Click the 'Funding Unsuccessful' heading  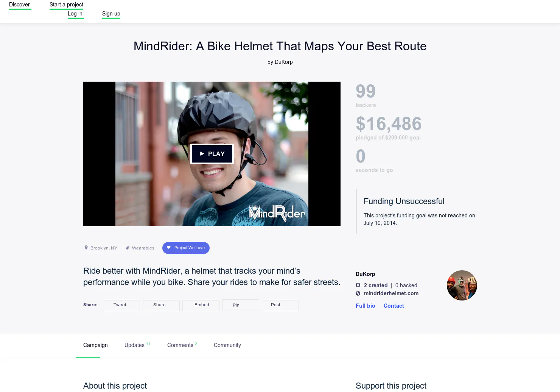(x=404, y=201)
